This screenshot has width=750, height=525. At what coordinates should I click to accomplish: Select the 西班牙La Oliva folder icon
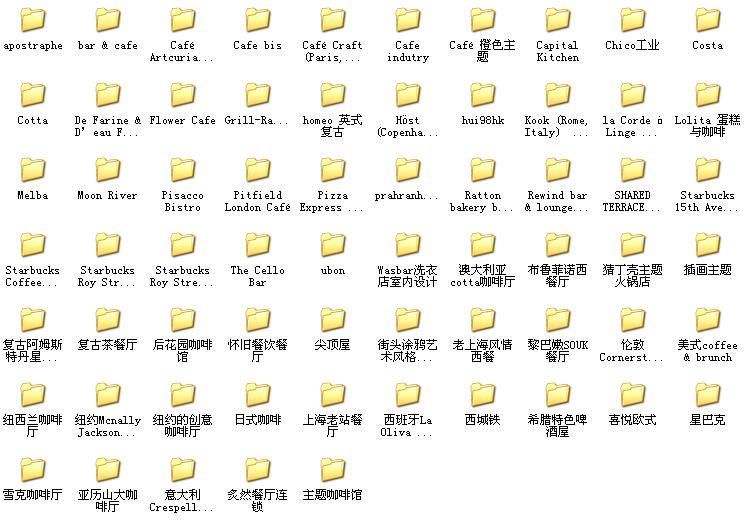[x=408, y=394]
